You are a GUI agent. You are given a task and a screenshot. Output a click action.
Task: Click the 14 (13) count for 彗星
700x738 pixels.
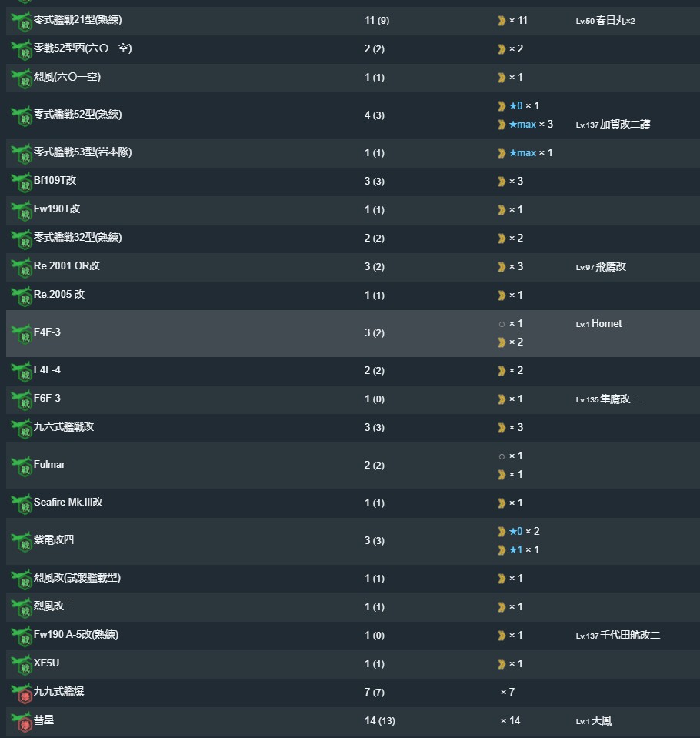[380, 721]
